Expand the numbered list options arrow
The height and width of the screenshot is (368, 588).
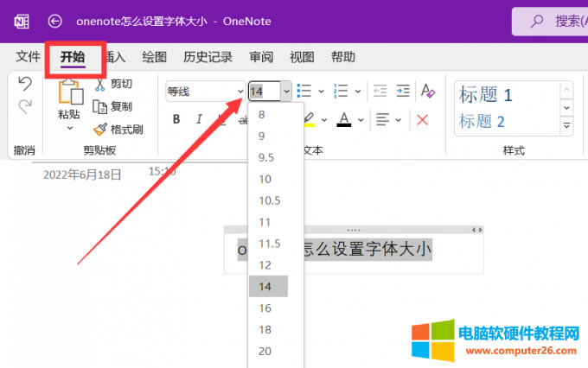click(x=358, y=91)
